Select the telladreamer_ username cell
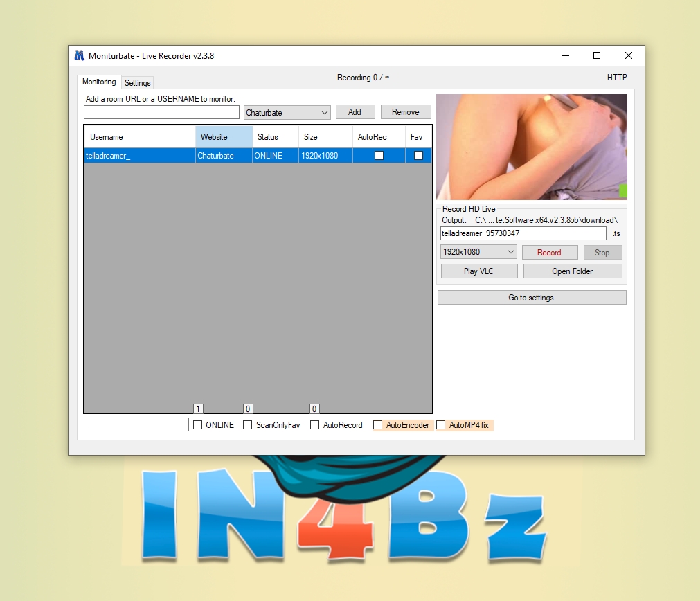 click(x=140, y=156)
